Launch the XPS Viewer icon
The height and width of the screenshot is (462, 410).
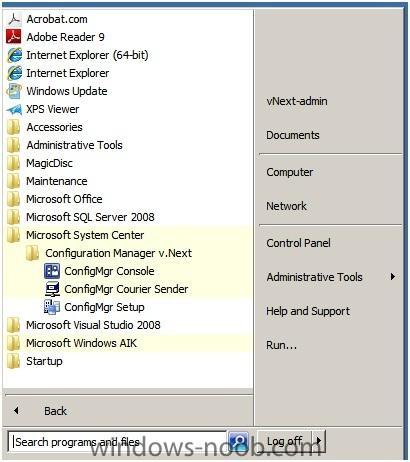[x=14, y=109]
